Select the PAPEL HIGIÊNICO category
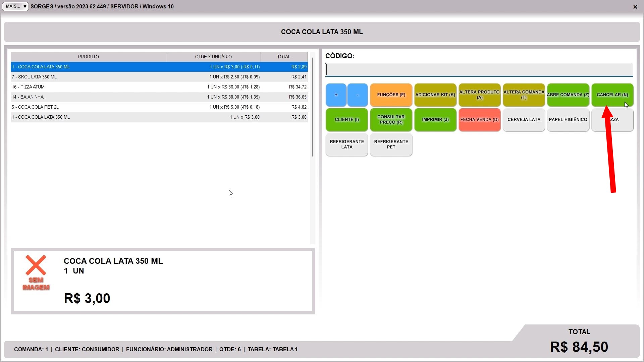 [x=568, y=120]
